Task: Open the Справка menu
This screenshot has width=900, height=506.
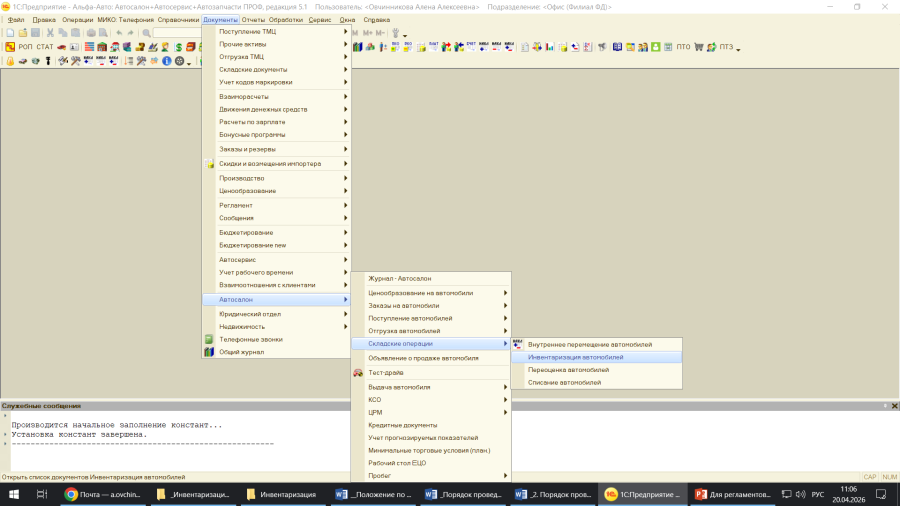Action: click(x=377, y=20)
